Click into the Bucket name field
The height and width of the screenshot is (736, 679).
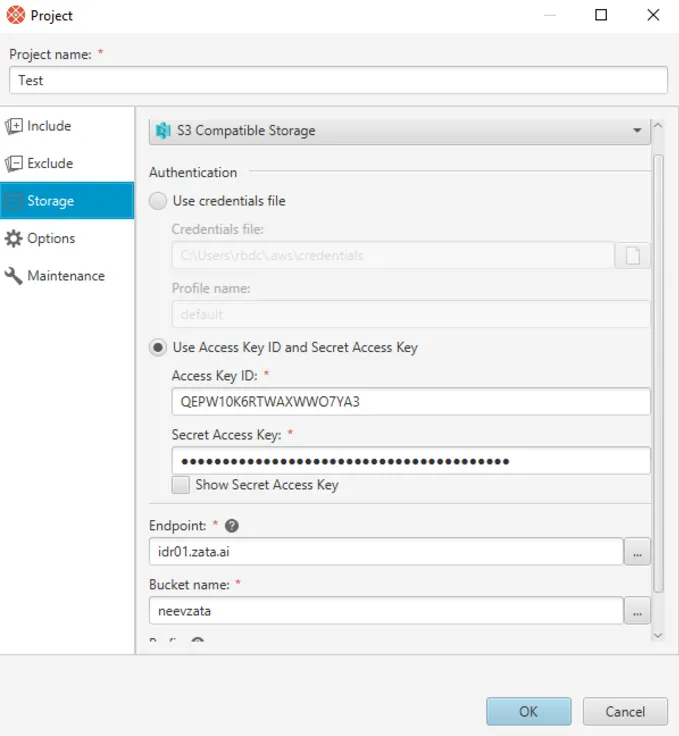tap(386, 611)
